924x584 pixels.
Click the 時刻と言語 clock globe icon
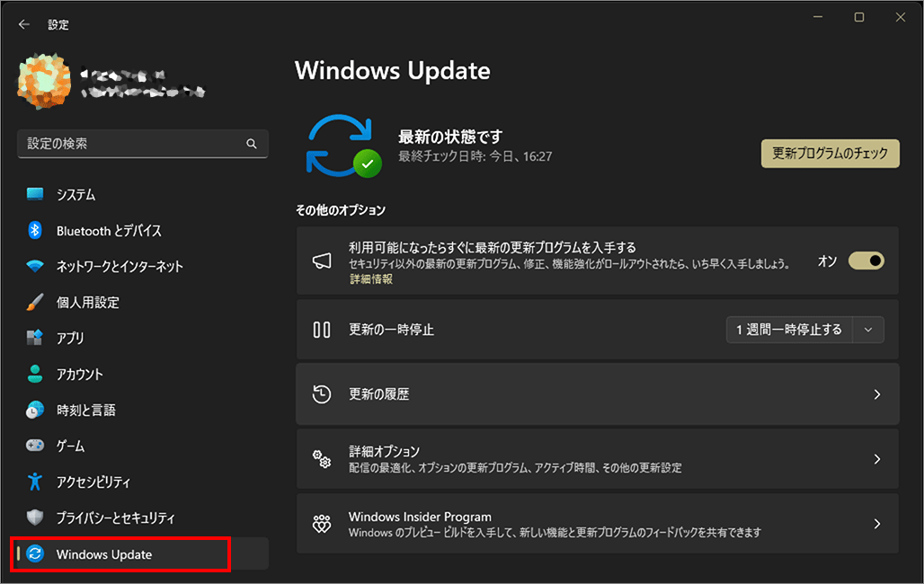[35, 411]
